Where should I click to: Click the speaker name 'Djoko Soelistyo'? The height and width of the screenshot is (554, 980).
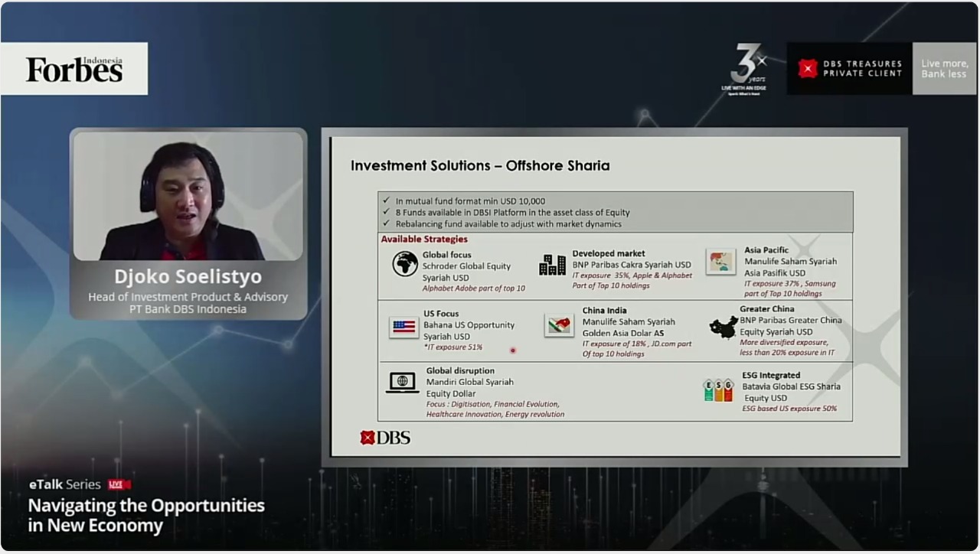pyautogui.click(x=188, y=276)
